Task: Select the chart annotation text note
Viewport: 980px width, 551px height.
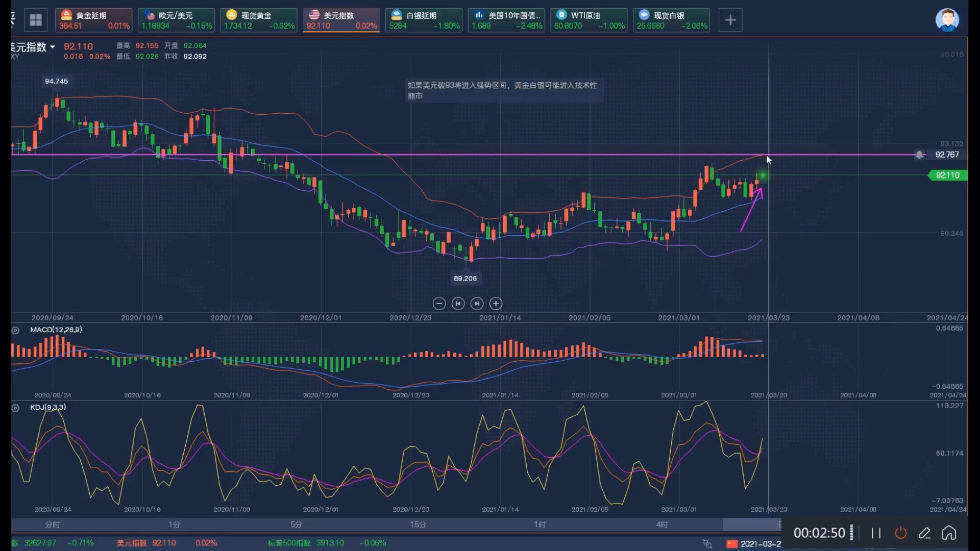Action: pyautogui.click(x=504, y=90)
